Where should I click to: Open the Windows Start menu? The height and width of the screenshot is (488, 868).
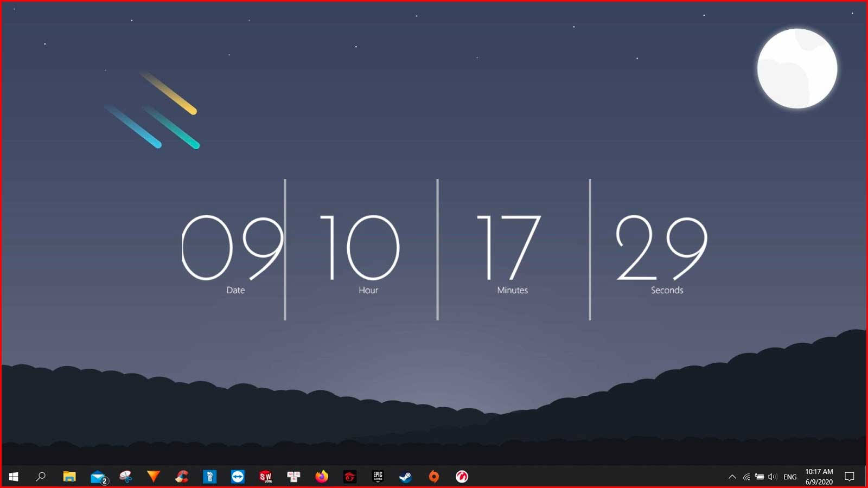pos(14,477)
